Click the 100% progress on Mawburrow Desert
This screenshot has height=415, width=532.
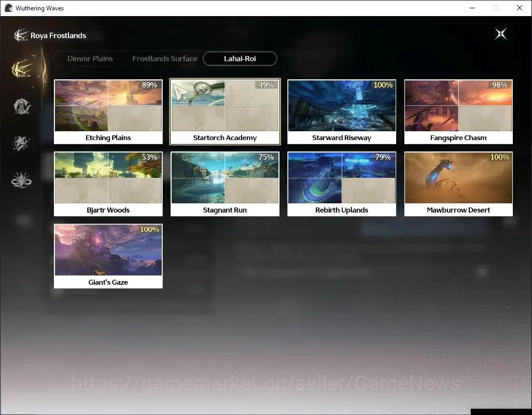pos(500,157)
